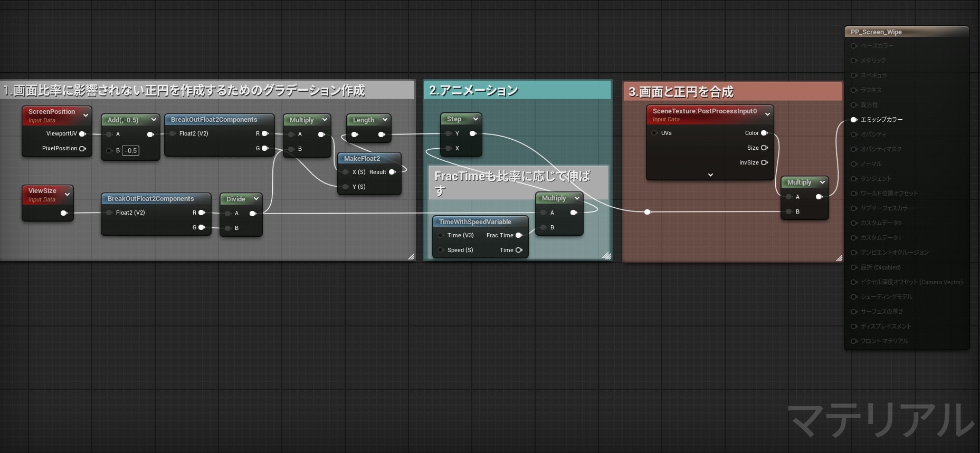Click the output pin of section 3 Multiply

[x=819, y=197]
